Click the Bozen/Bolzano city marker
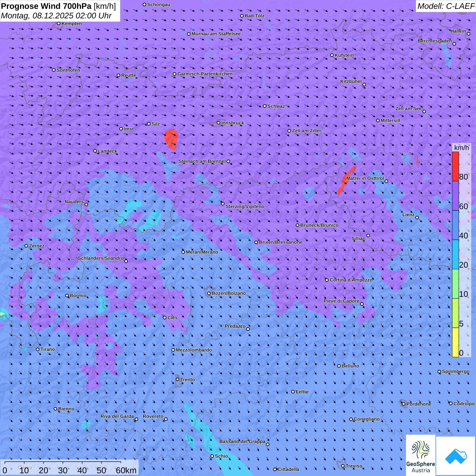The image size is (476, 476). click(x=209, y=293)
